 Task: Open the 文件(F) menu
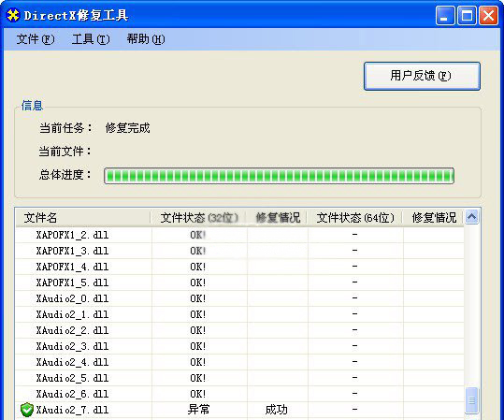(x=36, y=39)
